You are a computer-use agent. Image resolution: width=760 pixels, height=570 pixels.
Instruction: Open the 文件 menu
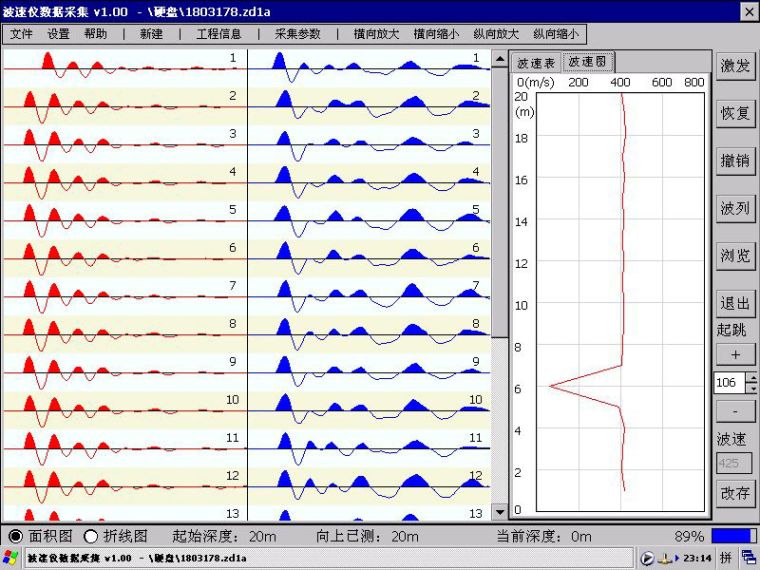point(22,34)
